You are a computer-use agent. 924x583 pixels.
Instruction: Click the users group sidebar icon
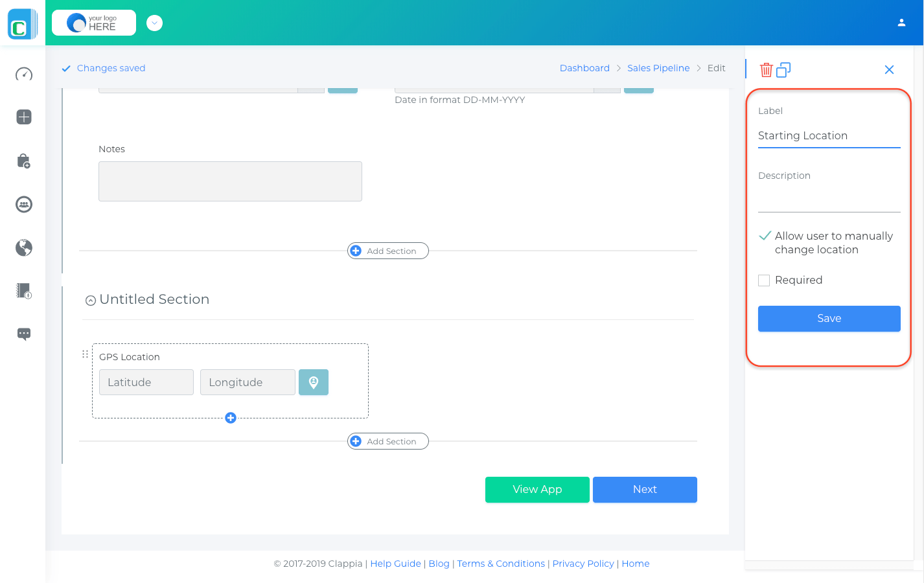[x=24, y=205]
